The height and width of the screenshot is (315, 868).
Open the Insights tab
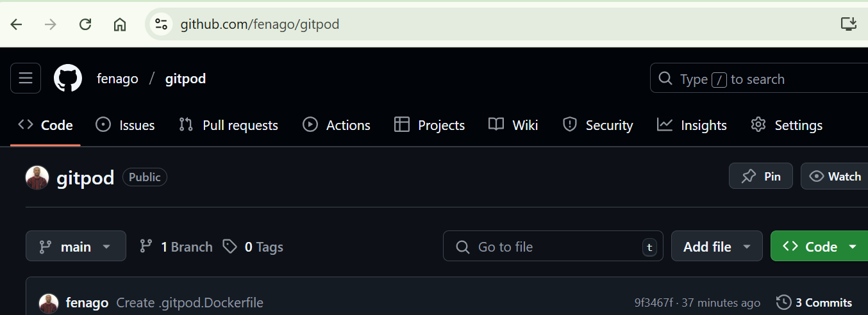click(x=692, y=125)
